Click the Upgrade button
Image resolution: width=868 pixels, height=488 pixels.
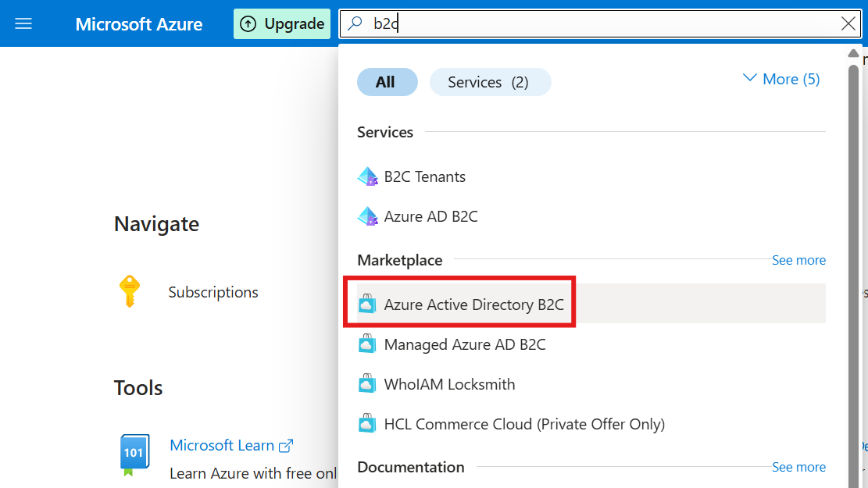tap(282, 23)
